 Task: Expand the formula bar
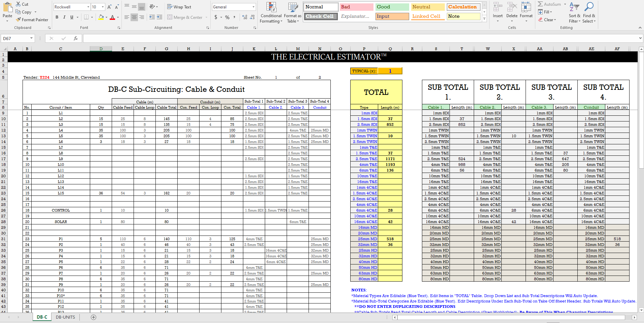[x=640, y=38]
